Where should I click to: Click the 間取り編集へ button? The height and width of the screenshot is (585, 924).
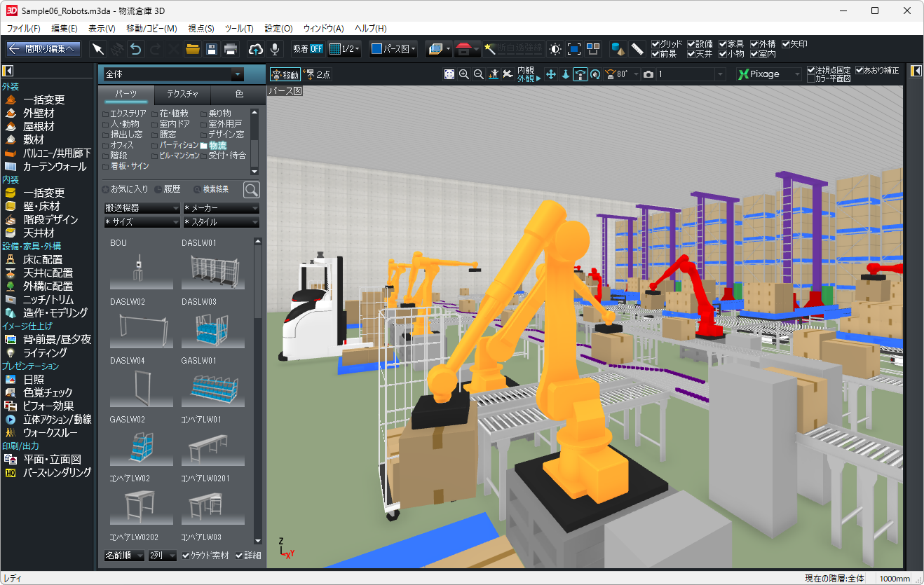coord(43,49)
